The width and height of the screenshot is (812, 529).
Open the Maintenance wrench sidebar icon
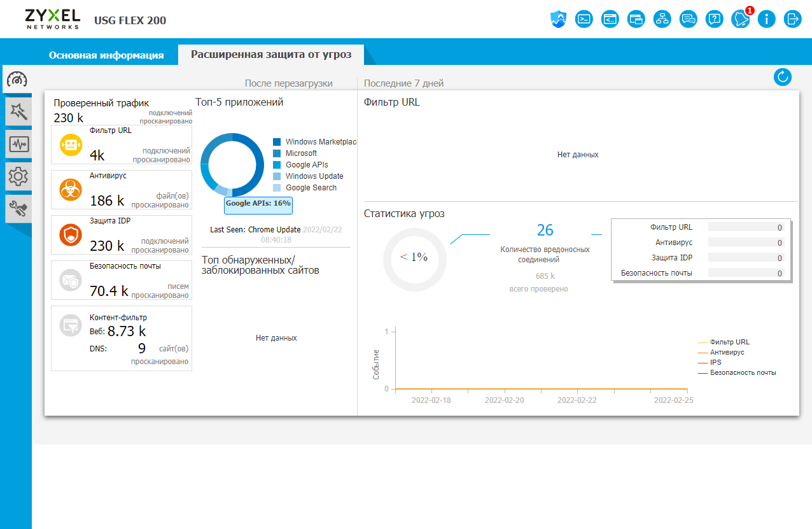click(18, 209)
